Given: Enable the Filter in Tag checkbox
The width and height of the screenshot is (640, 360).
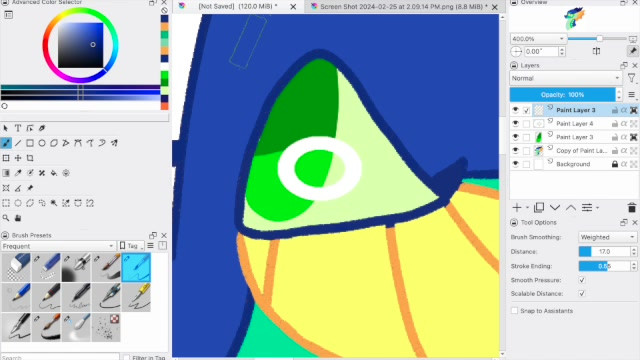Looking at the screenshot, I should point(127,357).
